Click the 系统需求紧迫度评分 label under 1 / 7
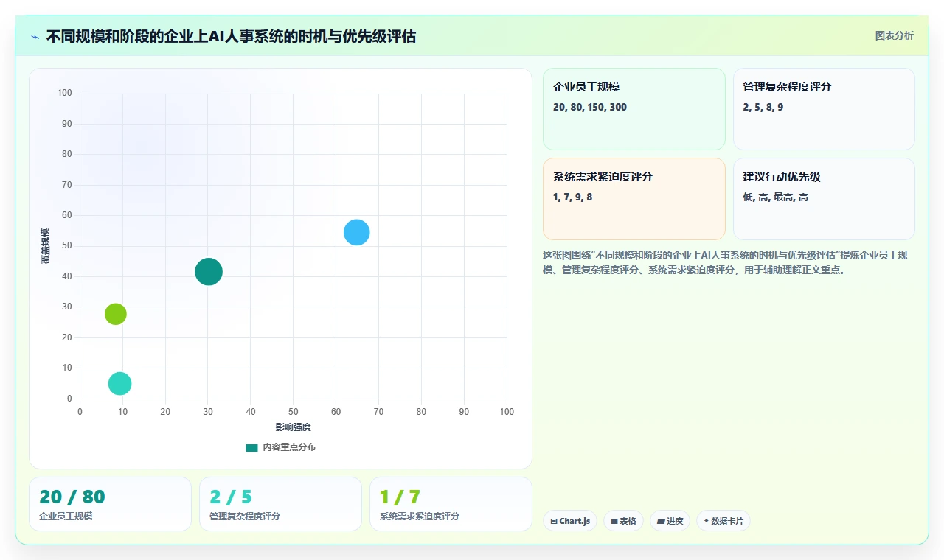Image resolution: width=944 pixels, height=560 pixels. 420,516
